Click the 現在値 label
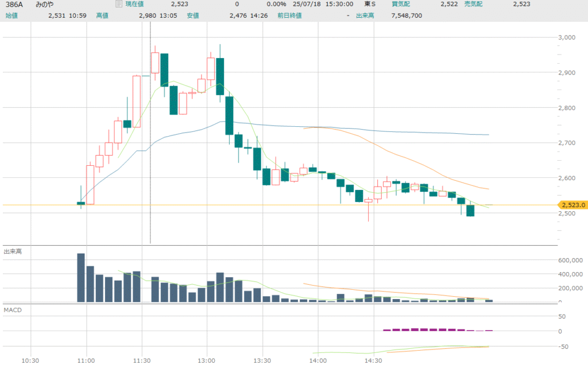Image resolution: width=588 pixels, height=365 pixels. click(x=134, y=4)
